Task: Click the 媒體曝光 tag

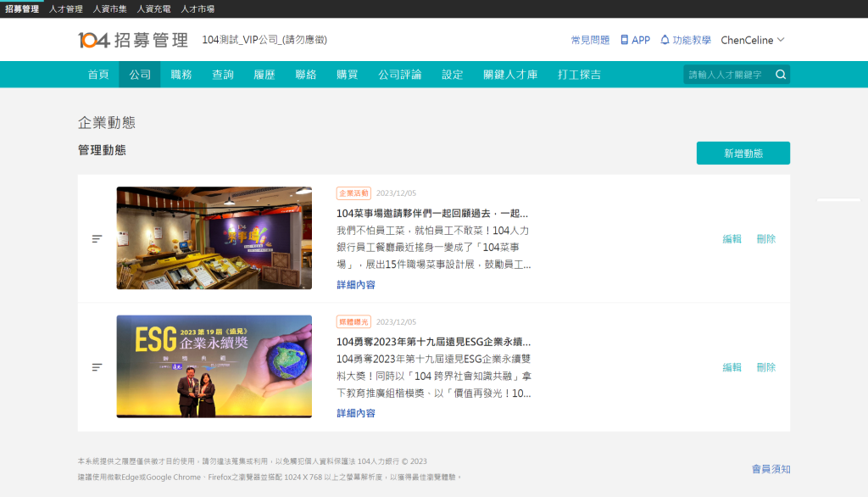Action: click(x=353, y=321)
